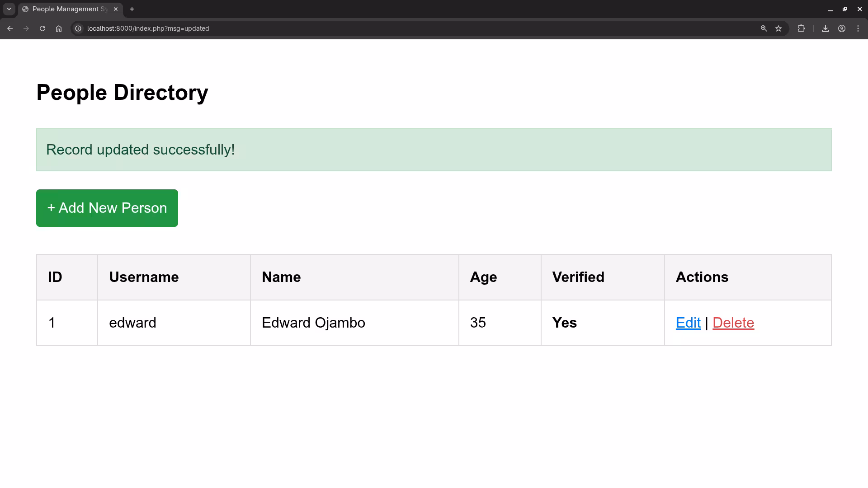Click inside the address bar
Screen dimensions: 868x488
tap(271, 28)
